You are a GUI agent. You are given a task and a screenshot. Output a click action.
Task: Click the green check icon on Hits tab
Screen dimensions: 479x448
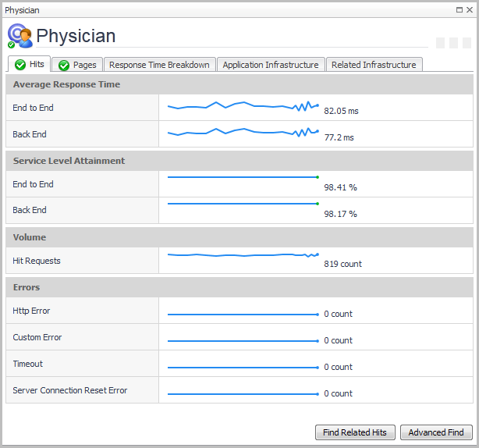19,65
